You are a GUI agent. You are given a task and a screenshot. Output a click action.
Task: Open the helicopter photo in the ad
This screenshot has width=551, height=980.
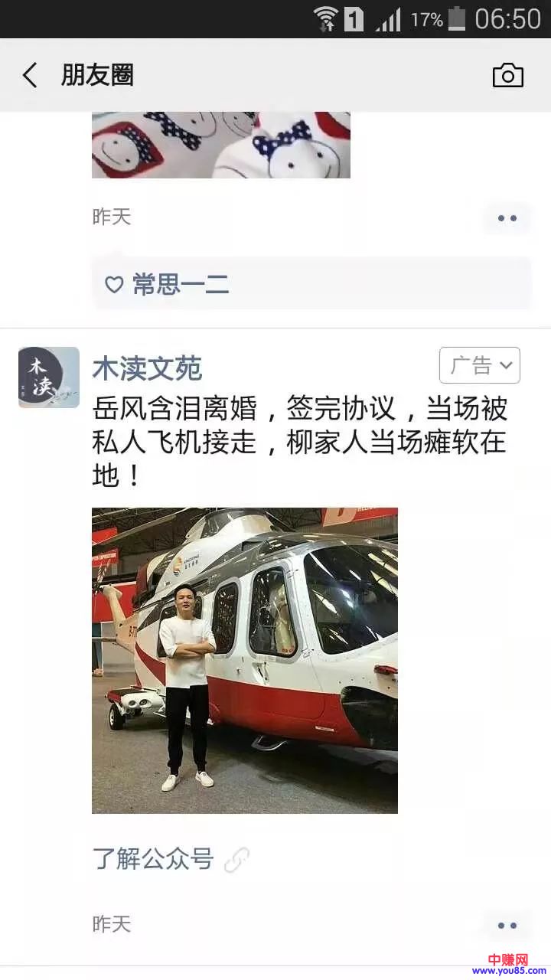[245, 660]
